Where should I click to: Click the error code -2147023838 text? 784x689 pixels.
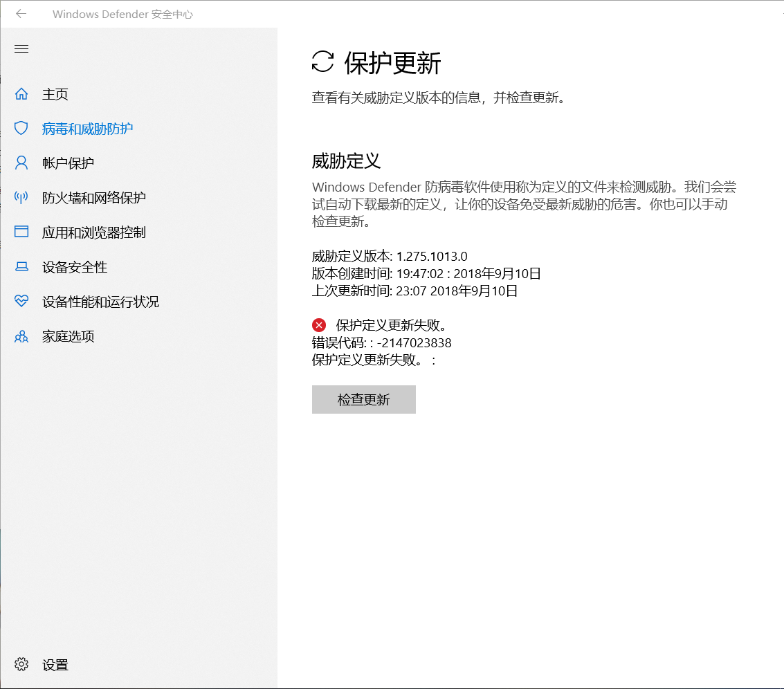coord(381,342)
